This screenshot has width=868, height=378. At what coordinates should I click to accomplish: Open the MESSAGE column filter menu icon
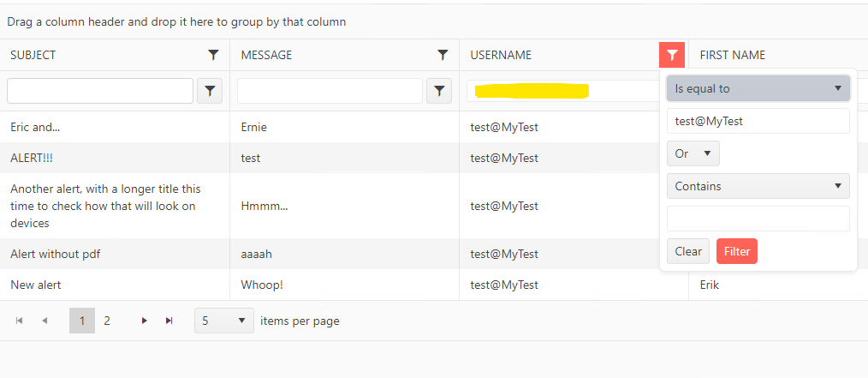point(443,55)
